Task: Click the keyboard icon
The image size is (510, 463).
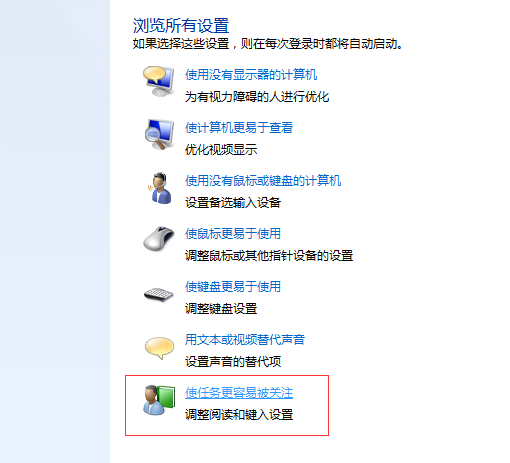Action: 159,294
